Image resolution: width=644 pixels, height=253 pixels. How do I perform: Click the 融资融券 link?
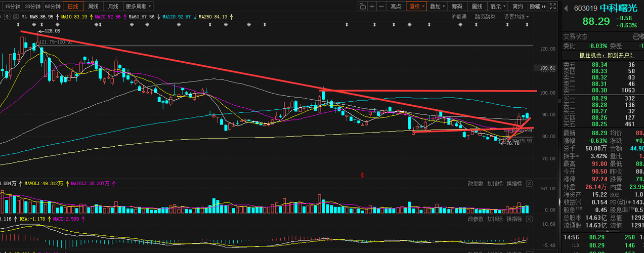point(485,17)
